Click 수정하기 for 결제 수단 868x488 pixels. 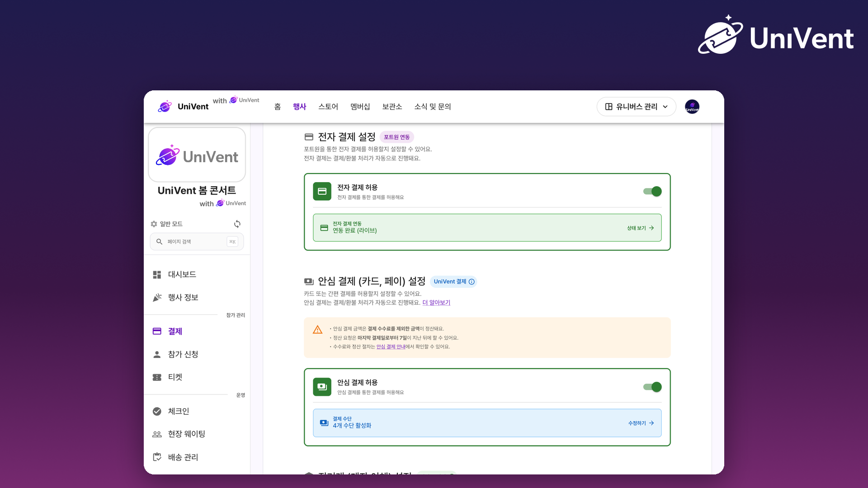tap(641, 423)
